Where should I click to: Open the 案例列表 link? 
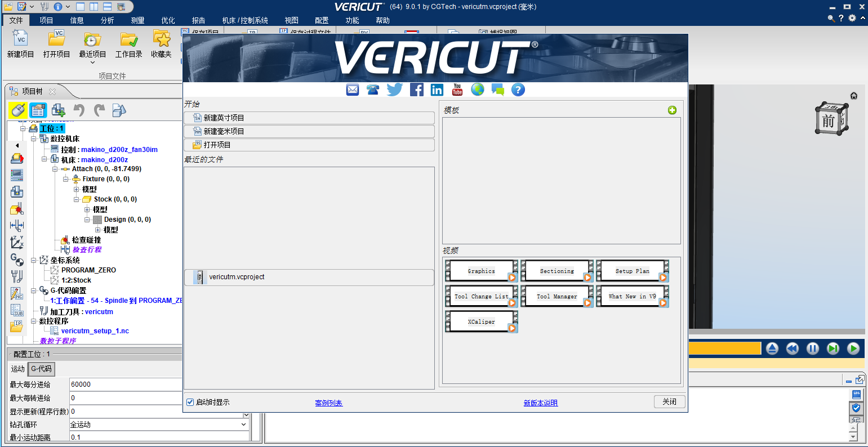[x=329, y=403]
